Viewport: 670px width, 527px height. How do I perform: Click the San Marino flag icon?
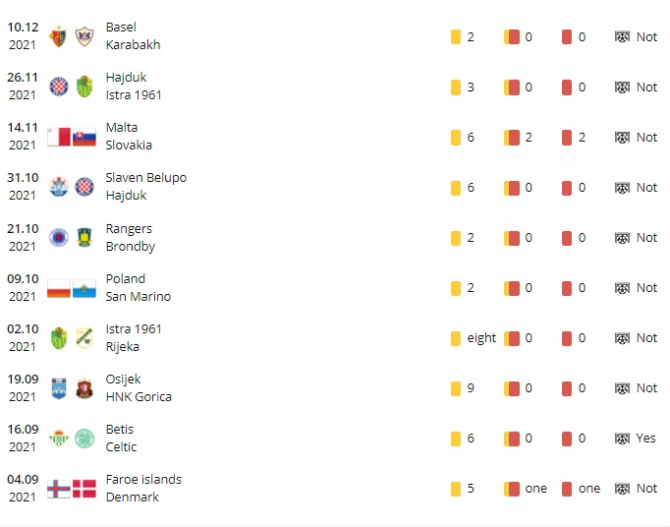pyautogui.click(x=84, y=288)
